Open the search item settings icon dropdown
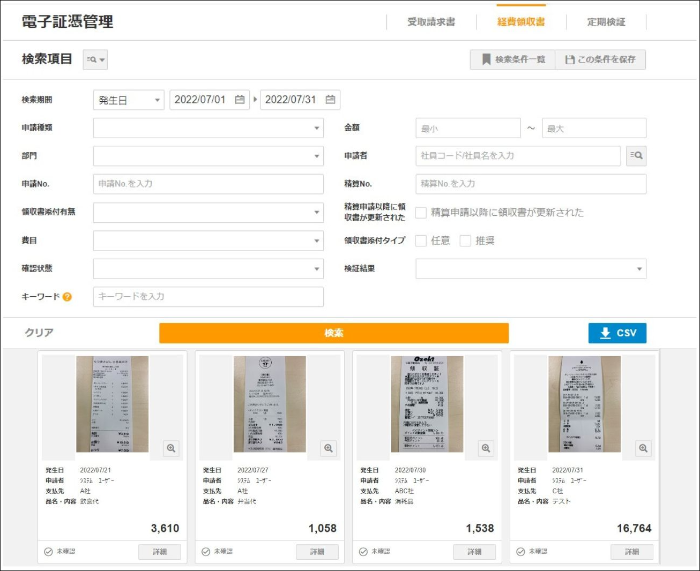 [96, 59]
